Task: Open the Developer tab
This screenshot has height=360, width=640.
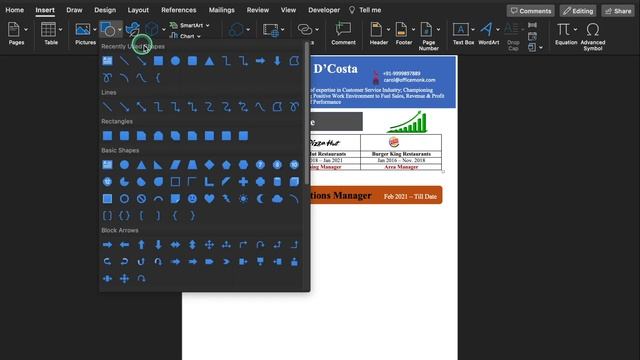Action: [x=324, y=10]
